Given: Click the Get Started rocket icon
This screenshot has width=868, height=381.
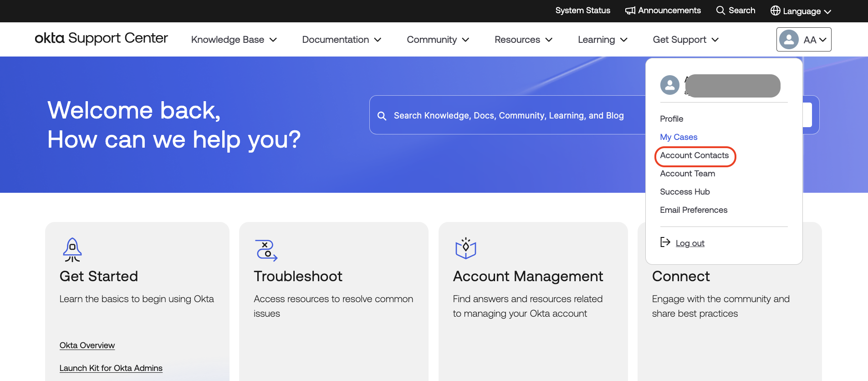Looking at the screenshot, I should tap(72, 250).
